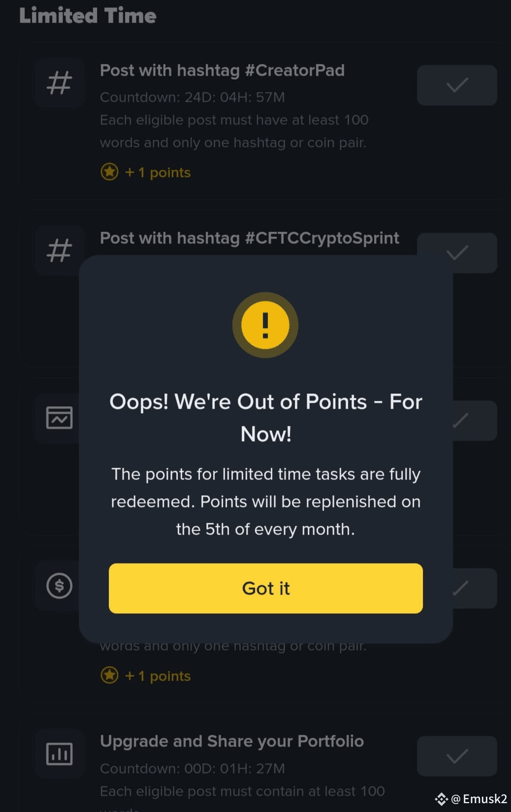511x812 pixels.
Task: Open Upgrade and Share your Portfolio task
Action: (232, 741)
